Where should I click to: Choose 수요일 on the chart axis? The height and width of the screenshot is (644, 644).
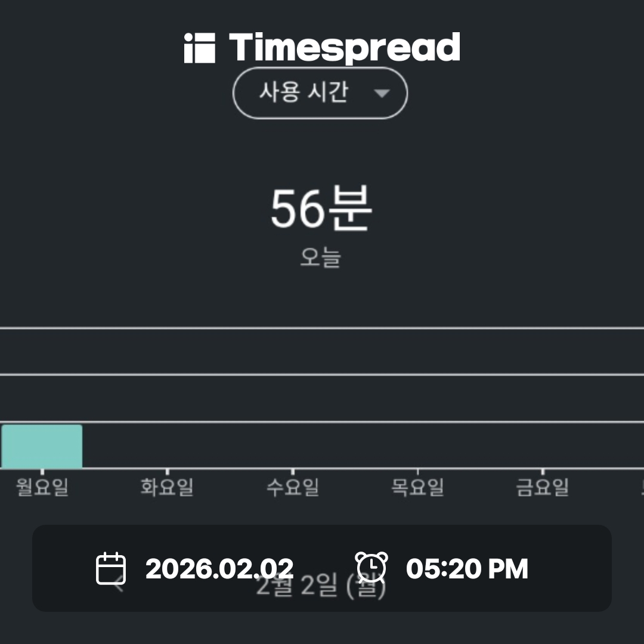(x=292, y=487)
